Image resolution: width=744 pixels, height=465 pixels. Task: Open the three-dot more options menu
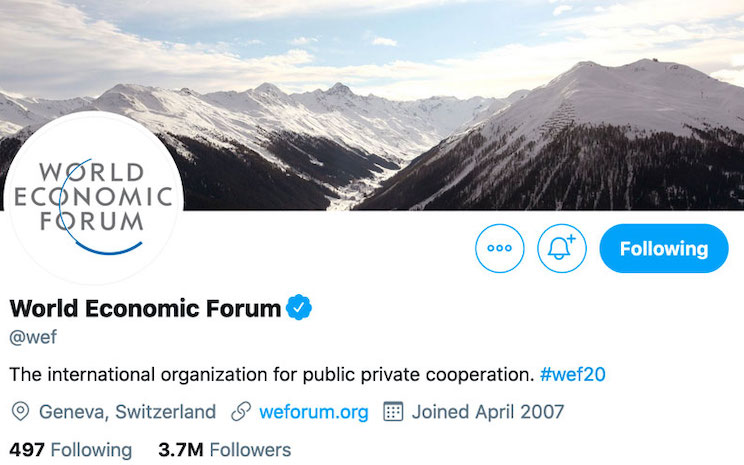click(x=499, y=249)
